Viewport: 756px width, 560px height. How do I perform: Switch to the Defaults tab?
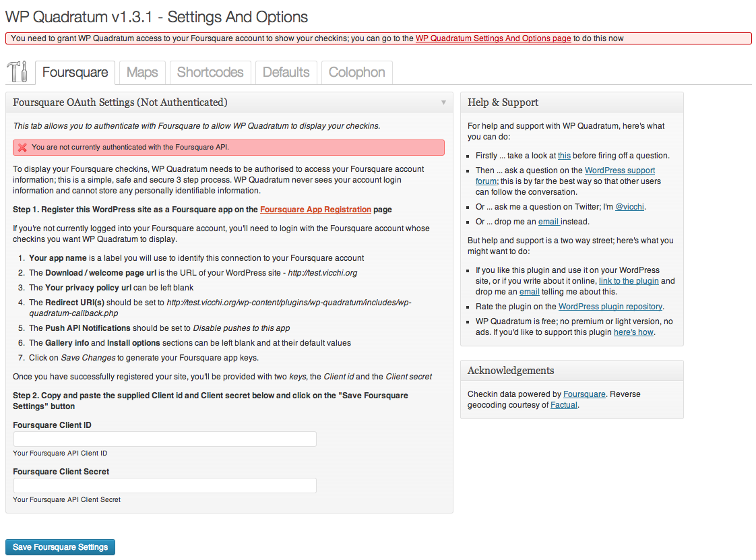point(286,72)
